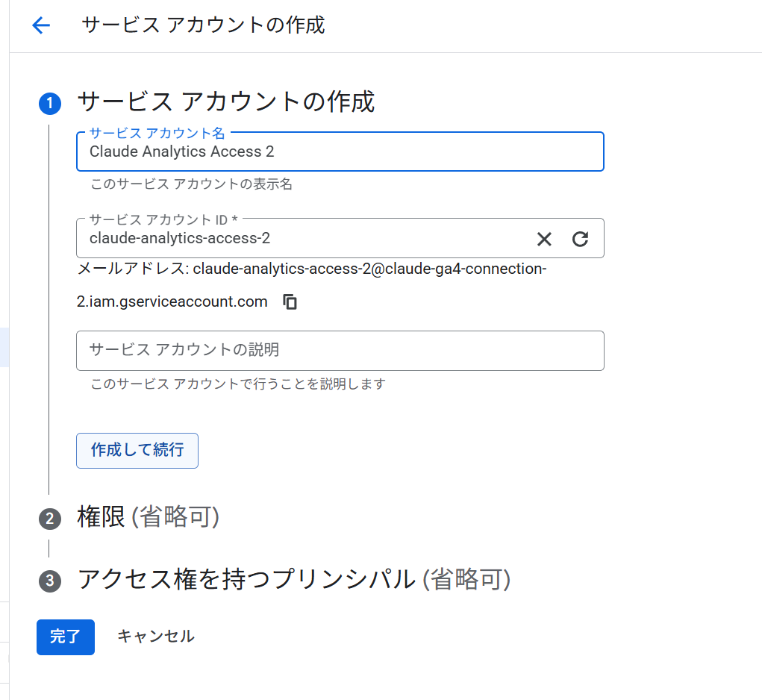762x700 pixels.
Task: Clear the service account ID with X icon
Action: click(544, 239)
